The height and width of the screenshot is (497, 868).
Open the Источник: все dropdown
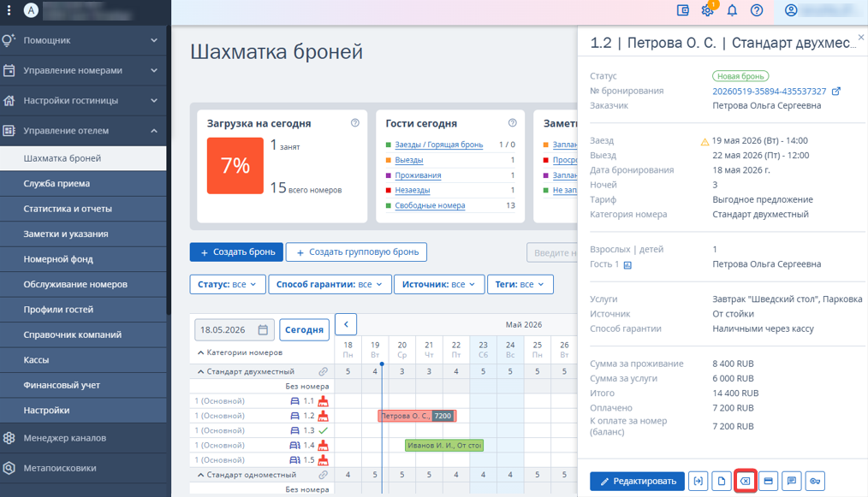(438, 285)
